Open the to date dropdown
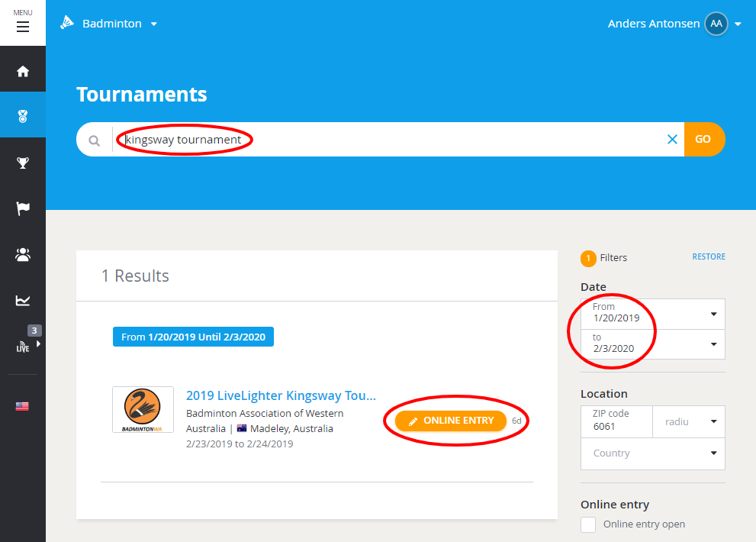 652,344
